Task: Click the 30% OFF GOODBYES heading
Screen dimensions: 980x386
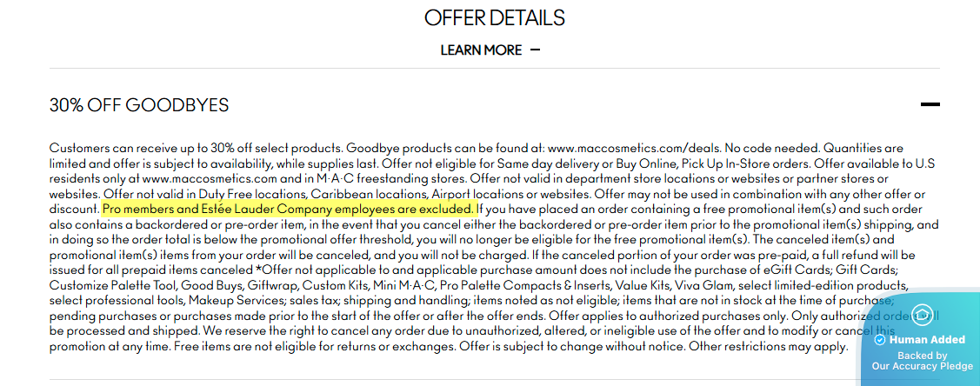Action: click(139, 105)
